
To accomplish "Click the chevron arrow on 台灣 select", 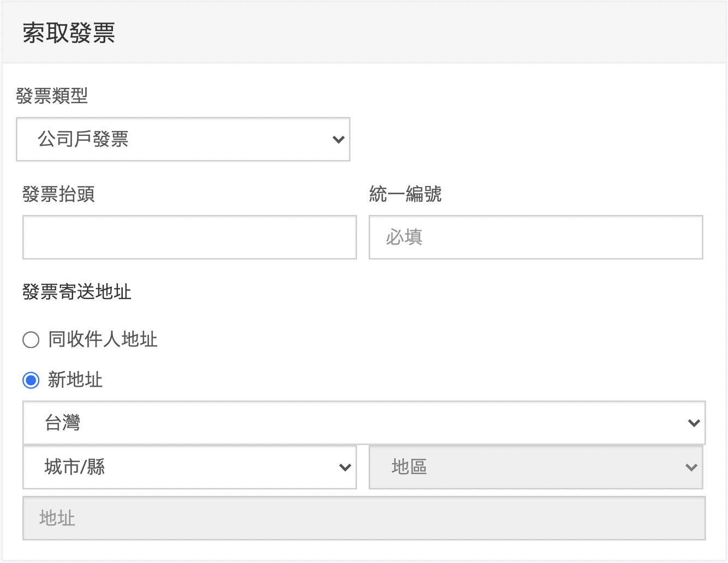I will point(694,423).
